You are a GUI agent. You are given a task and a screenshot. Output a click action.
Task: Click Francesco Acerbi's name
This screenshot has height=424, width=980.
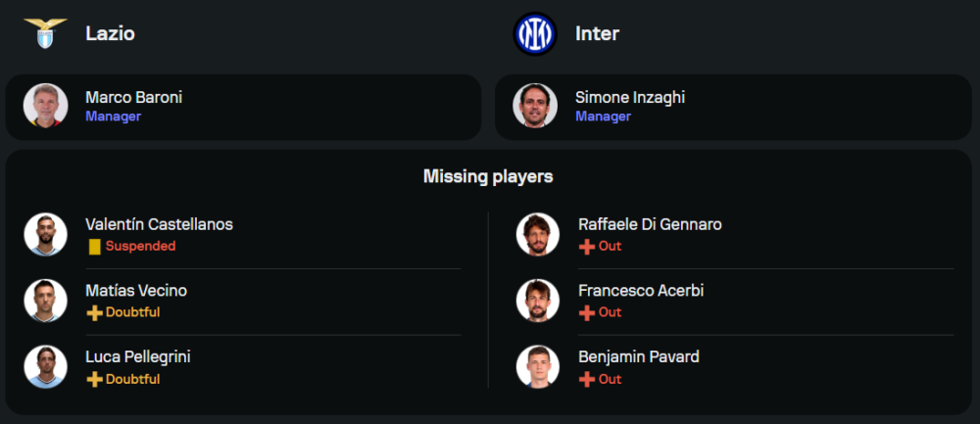click(641, 291)
